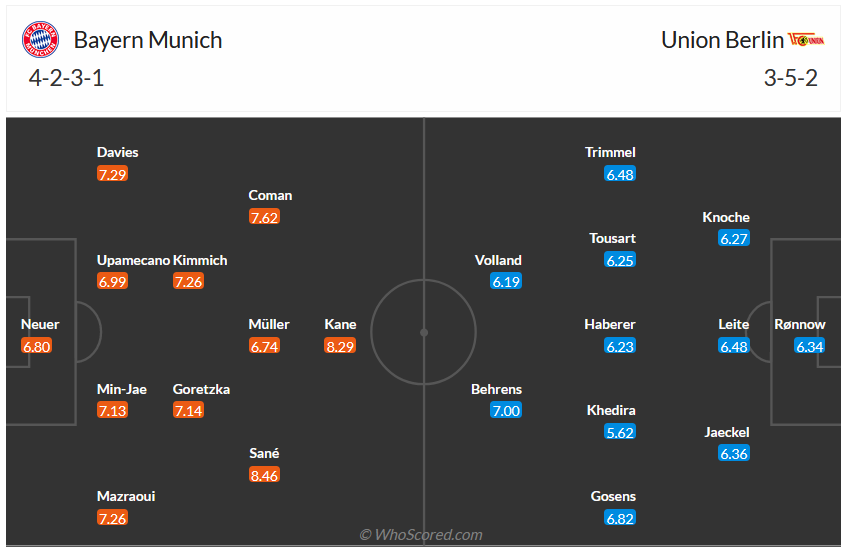Open the Union Berlin team name link
This screenshot has height=547, width=845.
[722, 40]
